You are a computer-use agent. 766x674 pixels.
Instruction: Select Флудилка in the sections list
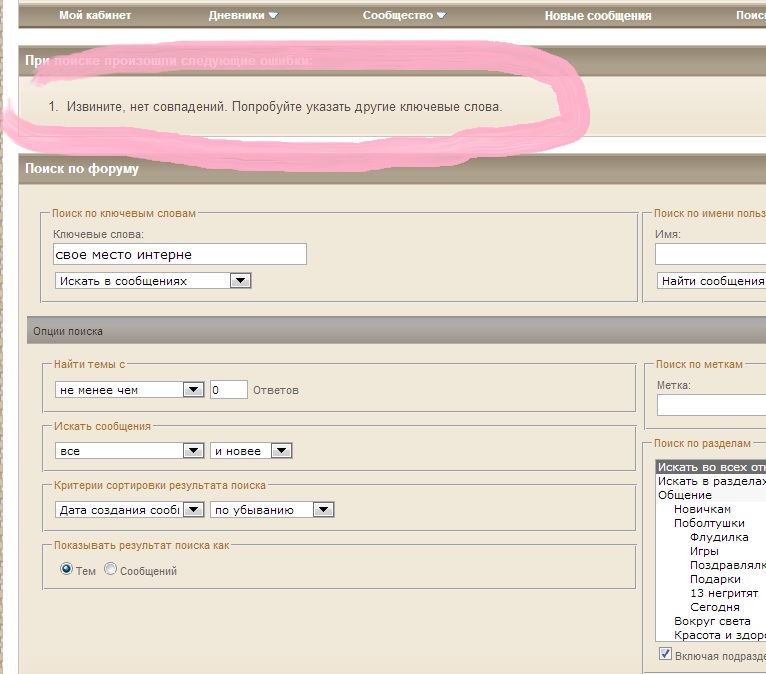[x=718, y=537]
